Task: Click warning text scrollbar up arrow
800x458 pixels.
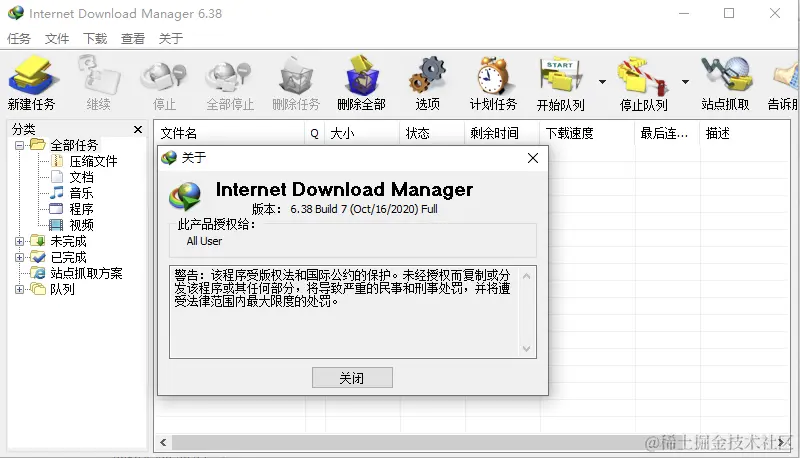Action: click(x=527, y=276)
